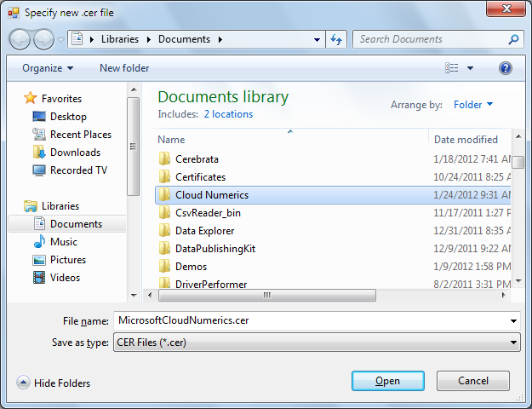Sort by the Name column header

click(x=171, y=140)
